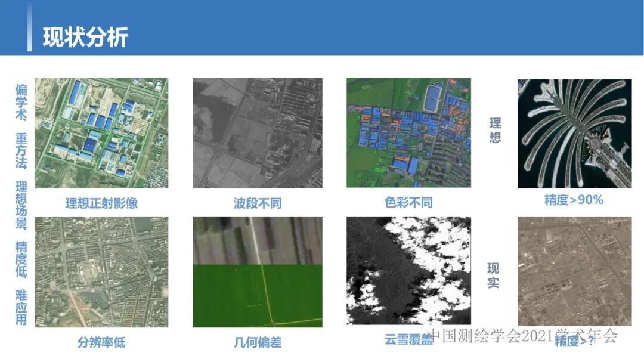Click the caption 理想正射影像

point(101,203)
